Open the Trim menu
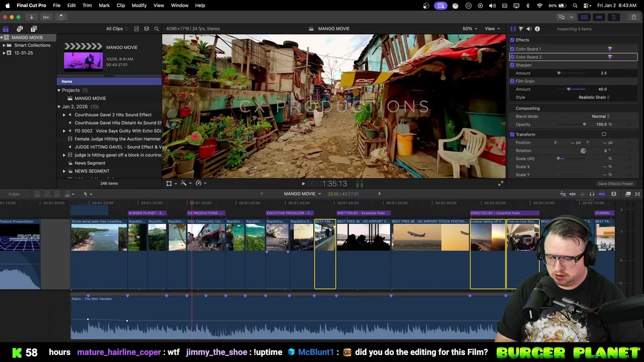644x362 pixels. [87, 6]
